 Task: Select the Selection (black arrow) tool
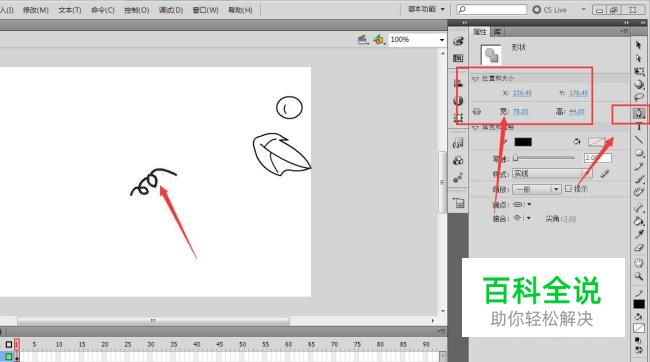tap(639, 45)
